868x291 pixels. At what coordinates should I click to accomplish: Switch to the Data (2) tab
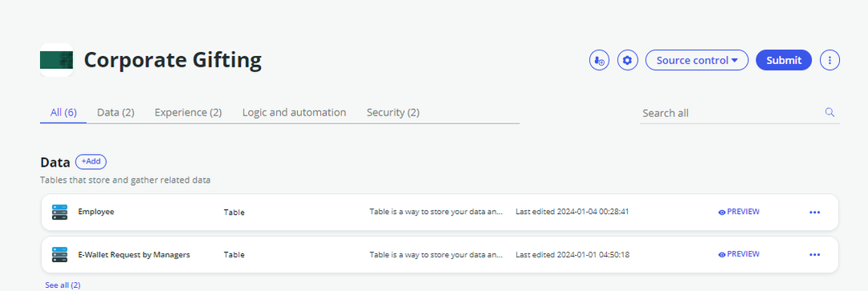pos(116,113)
